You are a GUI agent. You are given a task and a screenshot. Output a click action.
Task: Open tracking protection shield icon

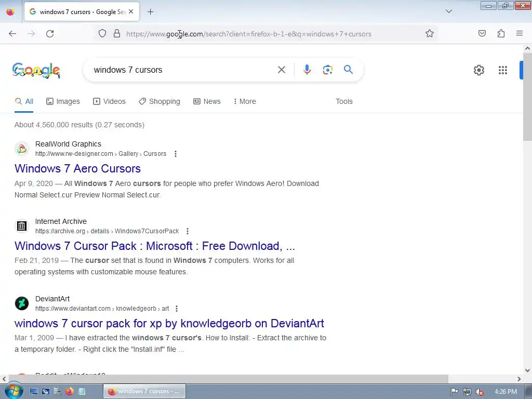point(102,33)
